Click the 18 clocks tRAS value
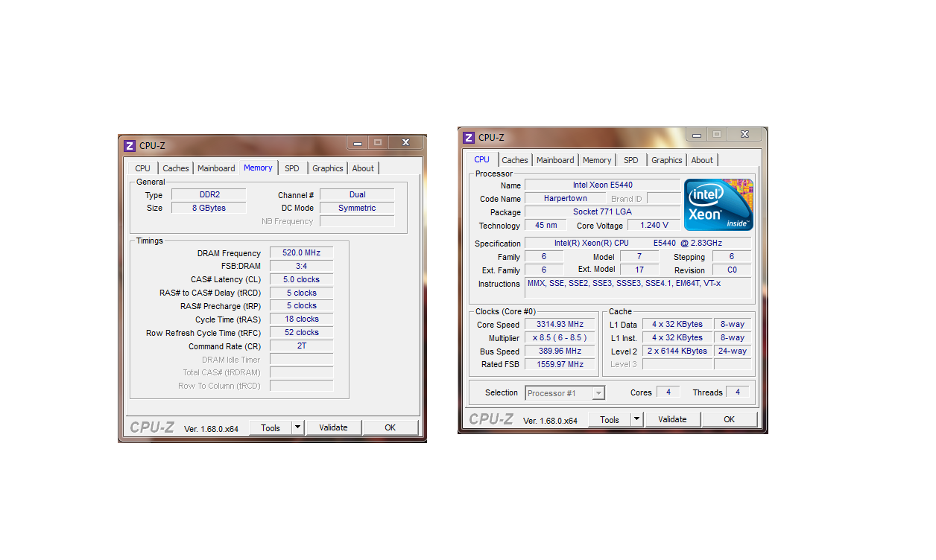 (301, 319)
